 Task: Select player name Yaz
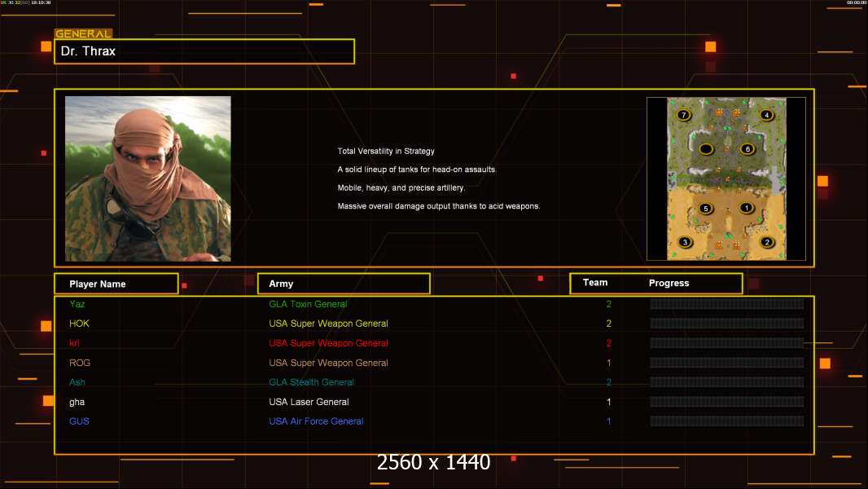77,304
